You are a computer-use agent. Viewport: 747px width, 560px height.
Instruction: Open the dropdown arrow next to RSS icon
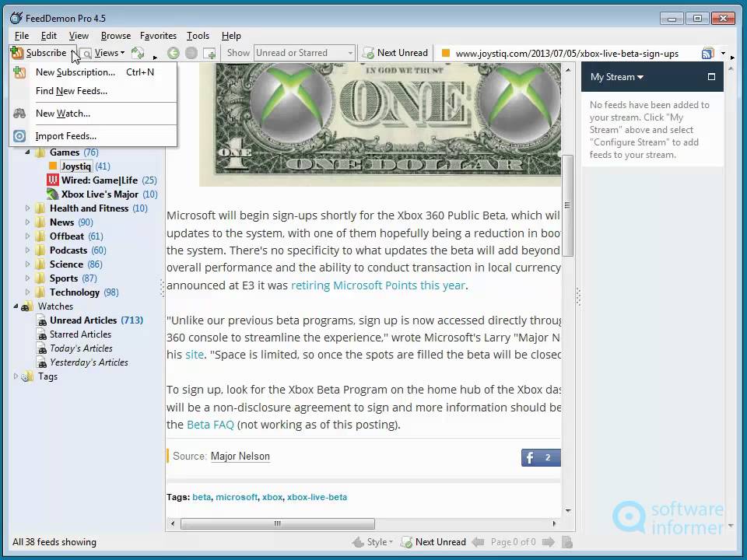[723, 54]
